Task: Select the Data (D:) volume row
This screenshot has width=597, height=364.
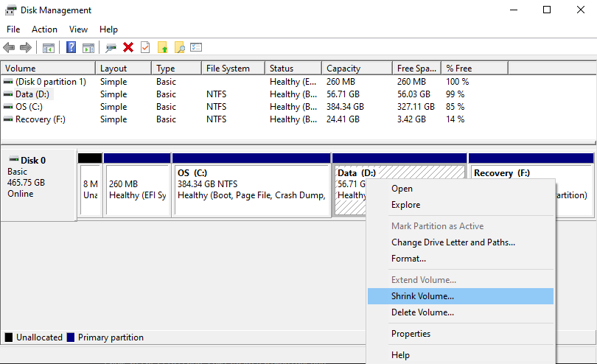Action: pyautogui.click(x=254, y=94)
